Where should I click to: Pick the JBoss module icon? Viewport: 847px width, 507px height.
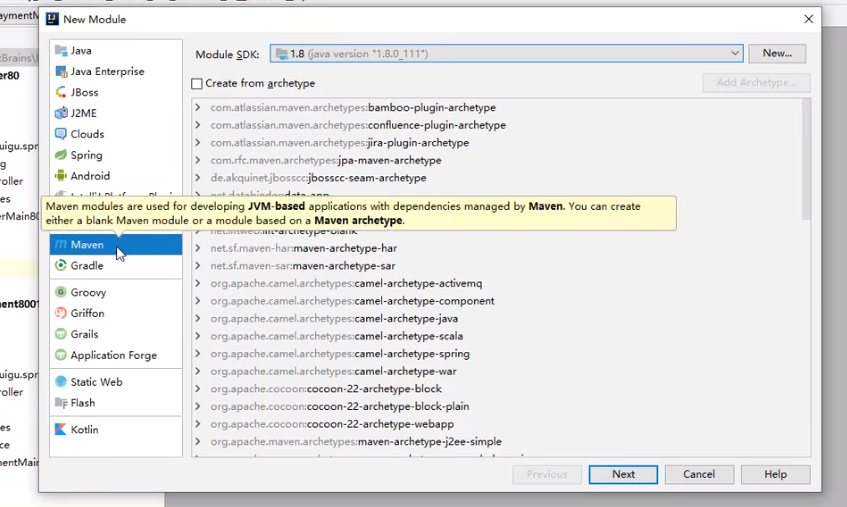60,92
